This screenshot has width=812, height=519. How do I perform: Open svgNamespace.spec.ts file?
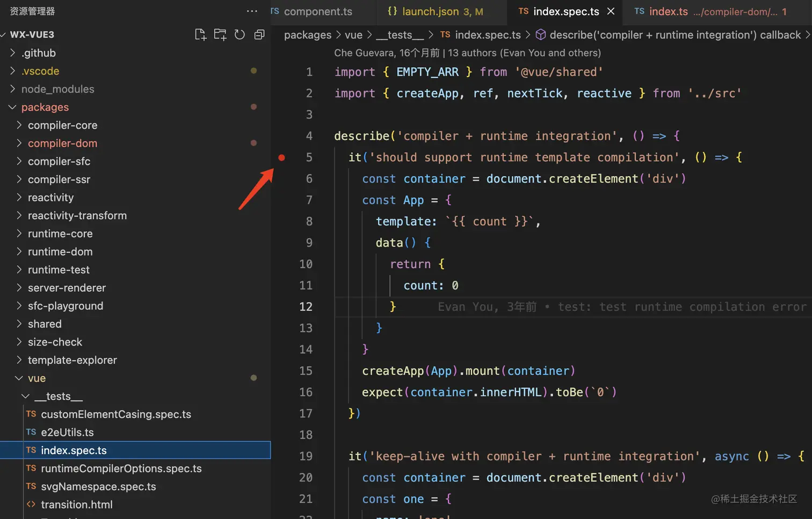[135, 487]
